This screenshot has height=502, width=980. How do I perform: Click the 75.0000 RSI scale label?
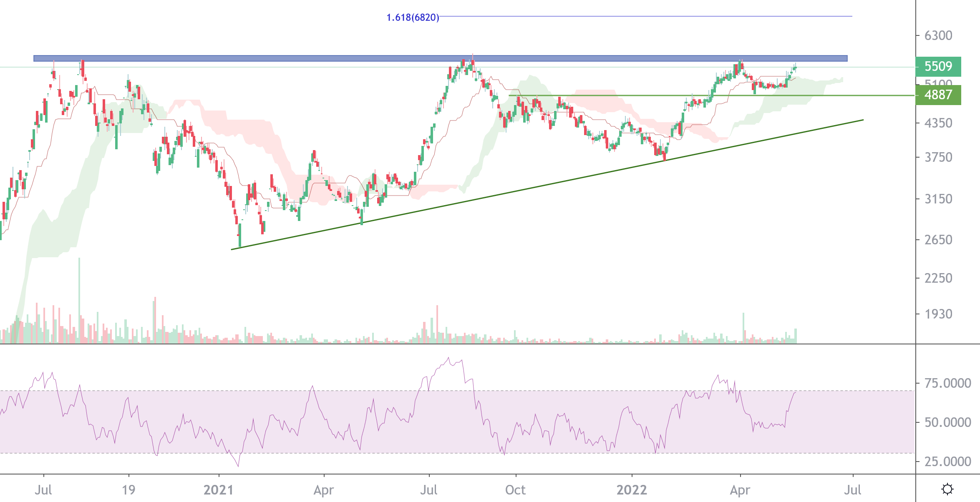click(x=947, y=383)
